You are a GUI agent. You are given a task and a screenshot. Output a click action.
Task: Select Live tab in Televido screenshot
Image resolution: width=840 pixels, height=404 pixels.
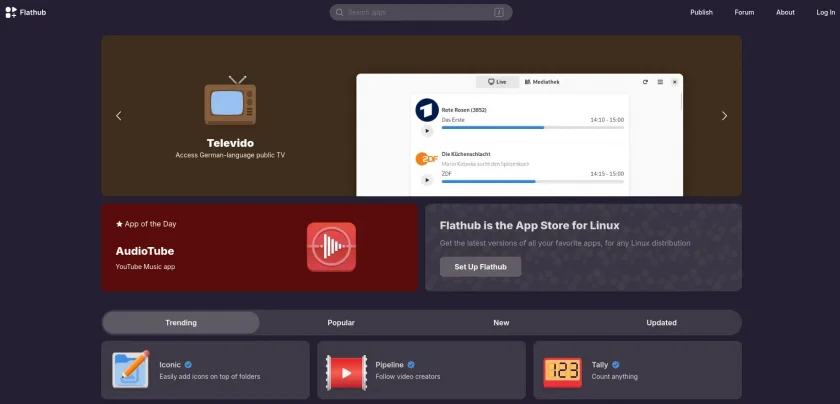pyautogui.click(x=497, y=82)
